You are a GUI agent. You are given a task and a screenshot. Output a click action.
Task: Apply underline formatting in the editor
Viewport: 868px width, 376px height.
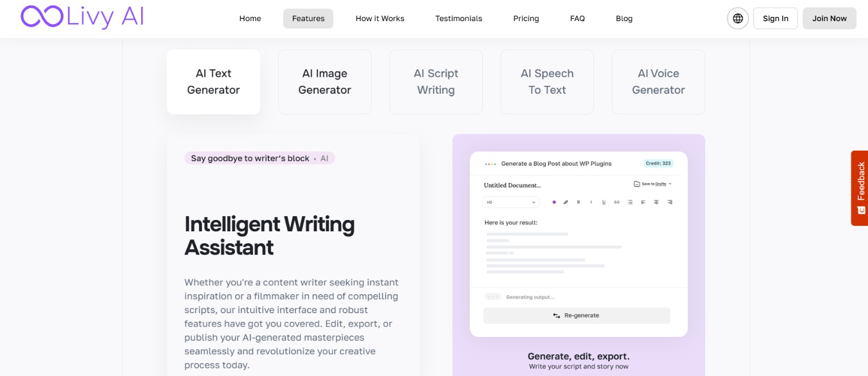[x=604, y=202]
